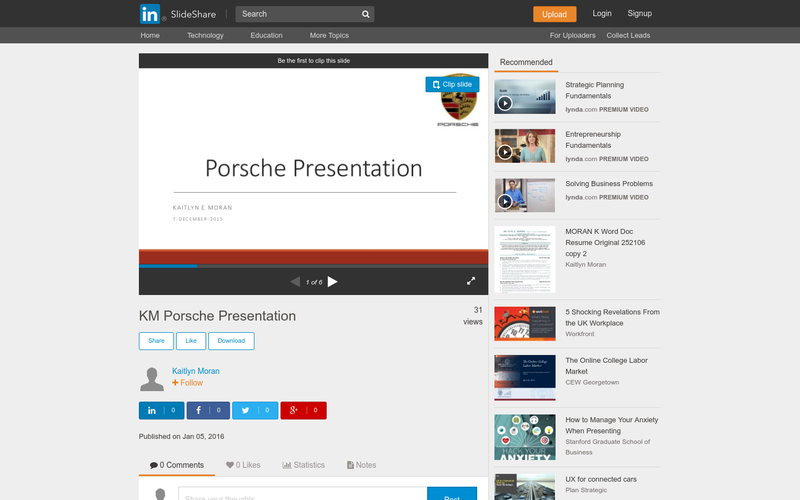Click the Porsche Presentation slide

pyautogui.click(x=313, y=166)
